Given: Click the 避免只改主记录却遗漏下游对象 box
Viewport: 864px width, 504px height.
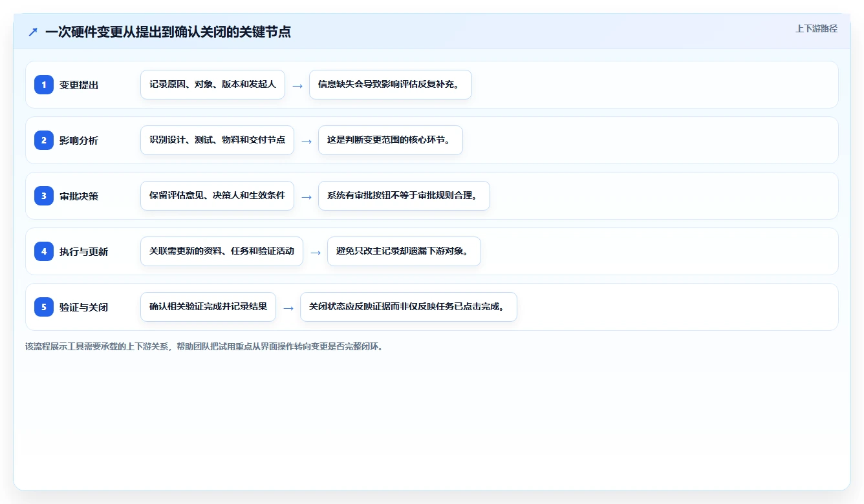Looking at the screenshot, I should (x=404, y=251).
